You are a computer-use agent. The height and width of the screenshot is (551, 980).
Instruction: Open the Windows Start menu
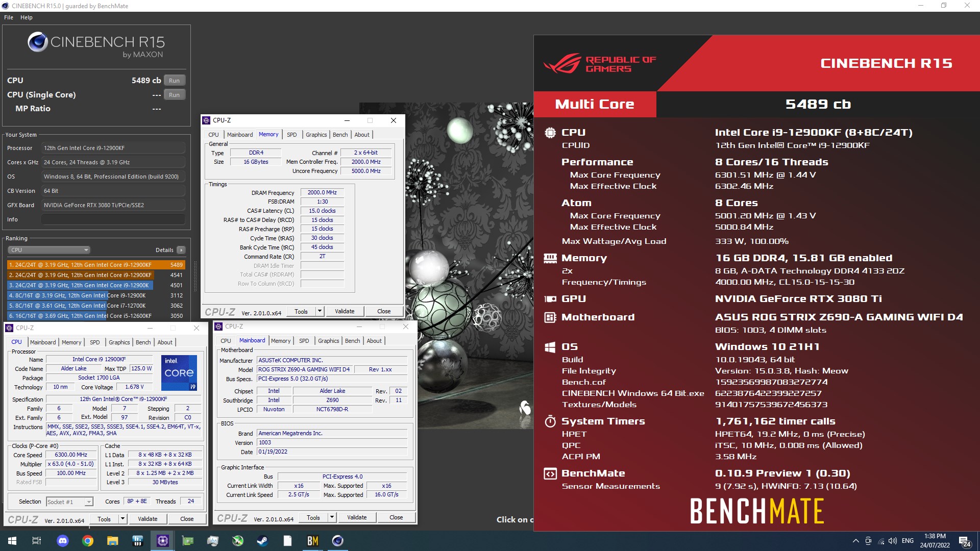[x=12, y=541]
